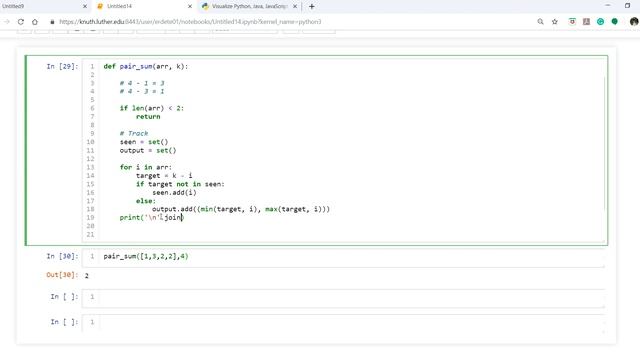Click the comment '# 4 - 1 = 3'
The image size is (640, 360).
click(142, 83)
